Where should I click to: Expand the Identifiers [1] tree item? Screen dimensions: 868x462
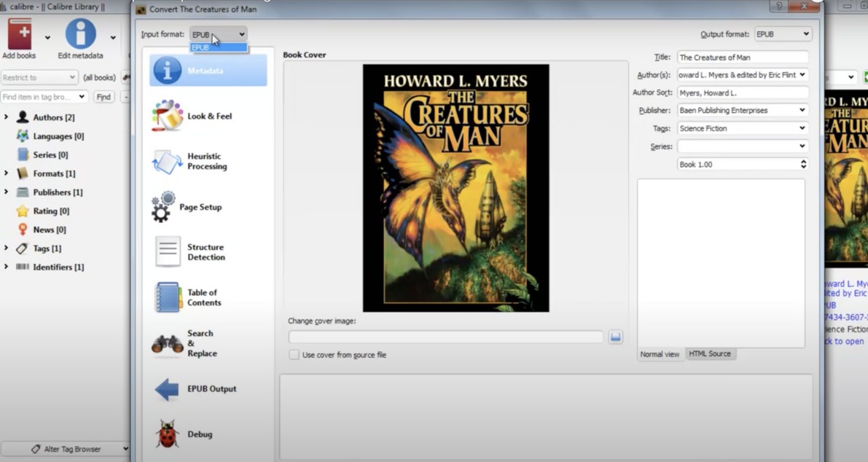[7, 267]
